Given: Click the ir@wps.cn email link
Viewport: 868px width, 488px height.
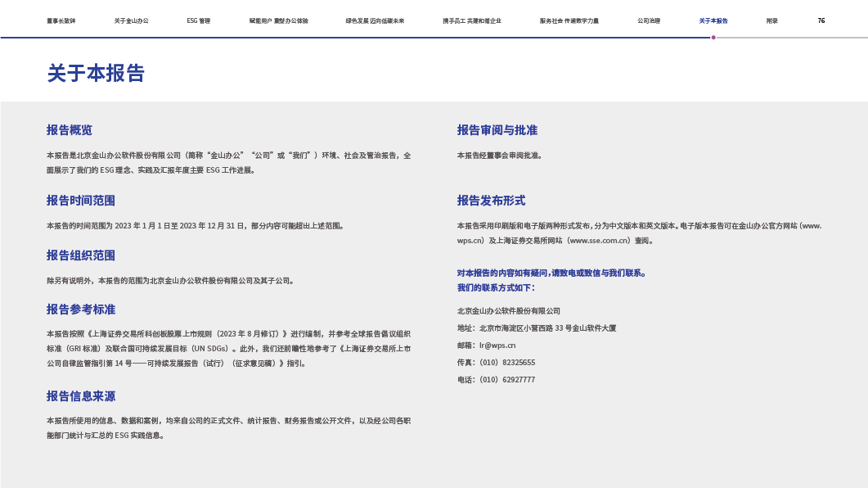Looking at the screenshot, I should click(497, 346).
